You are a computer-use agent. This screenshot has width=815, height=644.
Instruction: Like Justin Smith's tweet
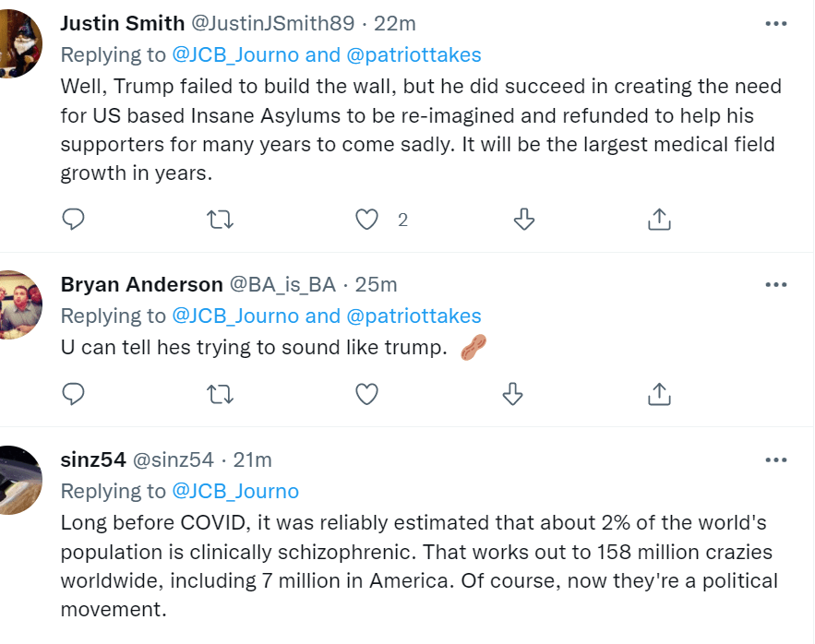coord(367,219)
